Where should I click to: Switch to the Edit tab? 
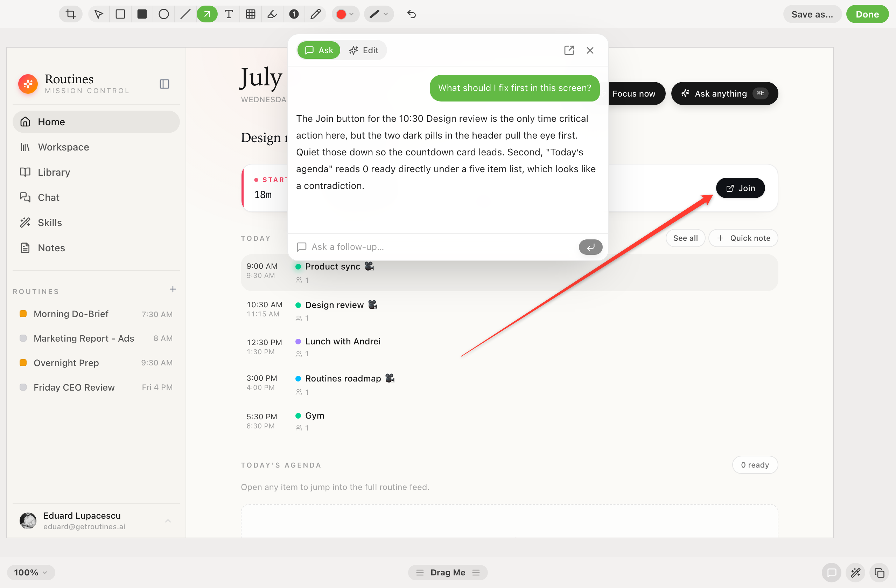(364, 50)
